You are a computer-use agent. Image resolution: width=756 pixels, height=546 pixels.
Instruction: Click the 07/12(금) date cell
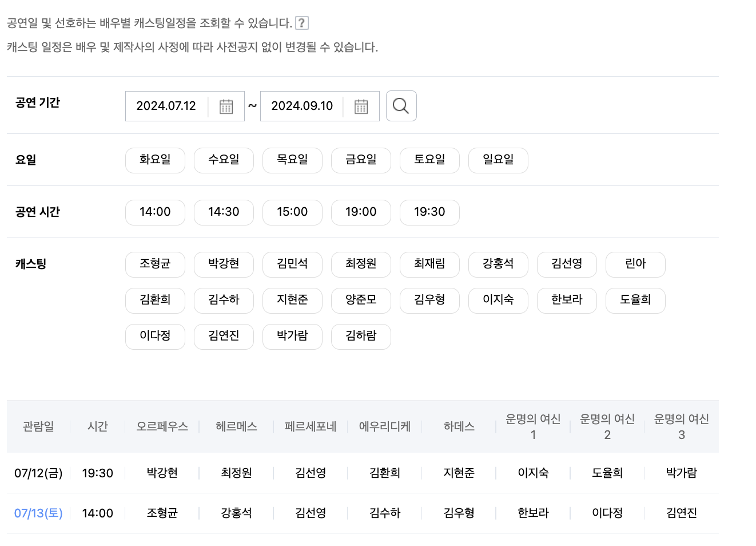tap(38, 473)
